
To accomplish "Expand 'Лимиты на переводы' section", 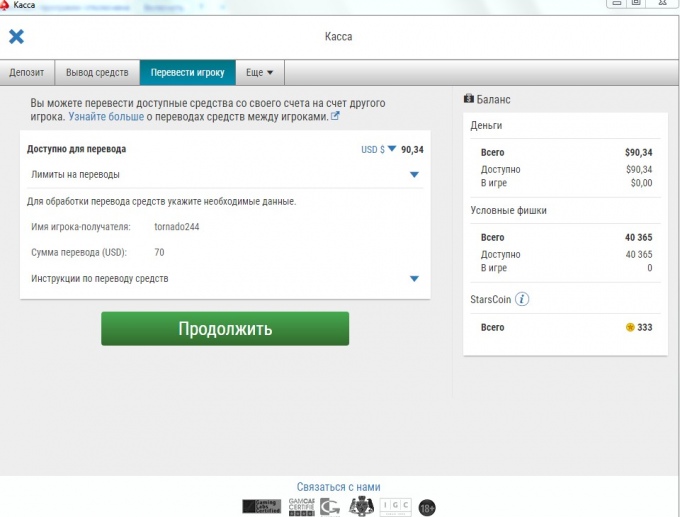I will click(x=225, y=175).
